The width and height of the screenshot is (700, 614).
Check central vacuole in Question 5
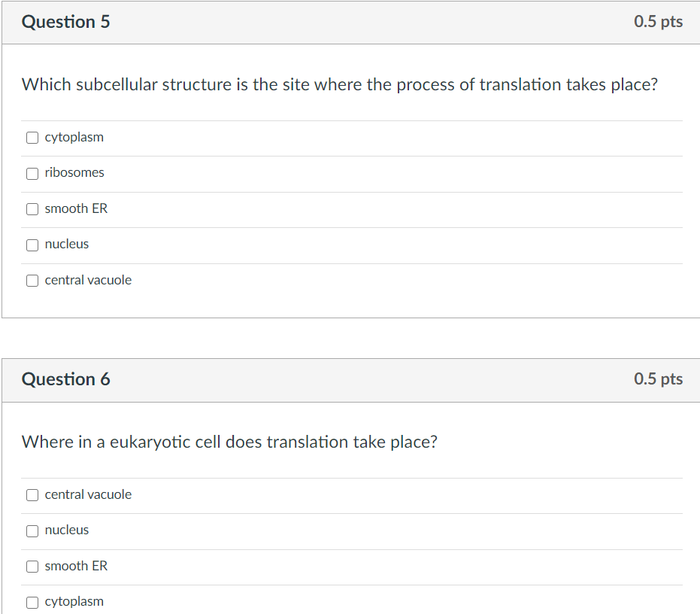32,280
